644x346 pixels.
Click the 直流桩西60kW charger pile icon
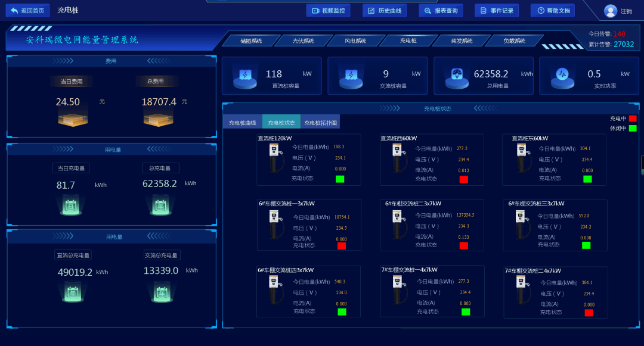tap(396, 158)
